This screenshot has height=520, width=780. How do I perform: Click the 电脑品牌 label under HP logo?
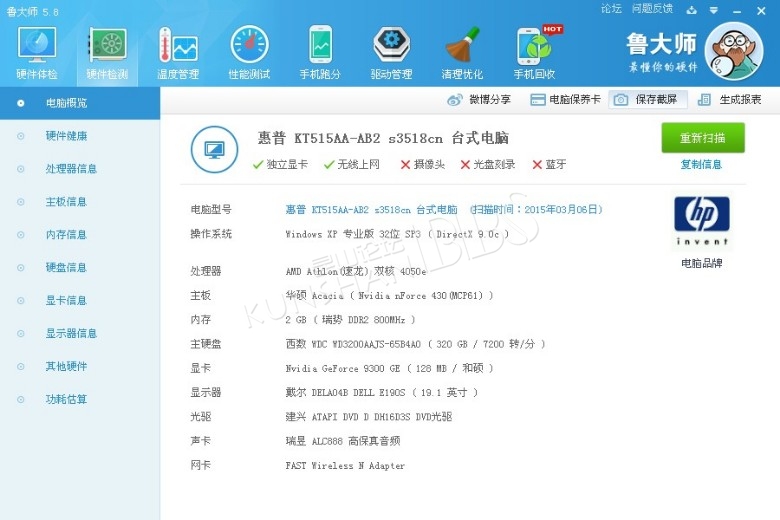pyautogui.click(x=702, y=263)
